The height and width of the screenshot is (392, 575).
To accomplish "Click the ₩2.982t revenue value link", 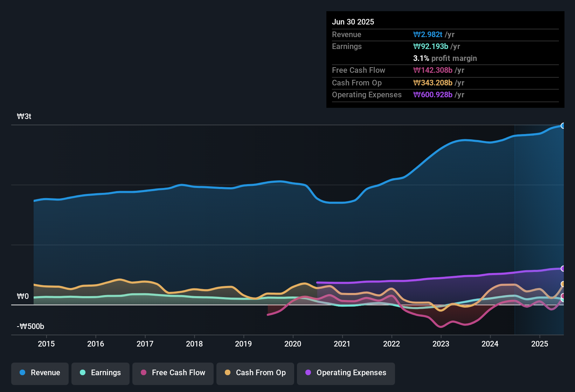I will [428, 34].
